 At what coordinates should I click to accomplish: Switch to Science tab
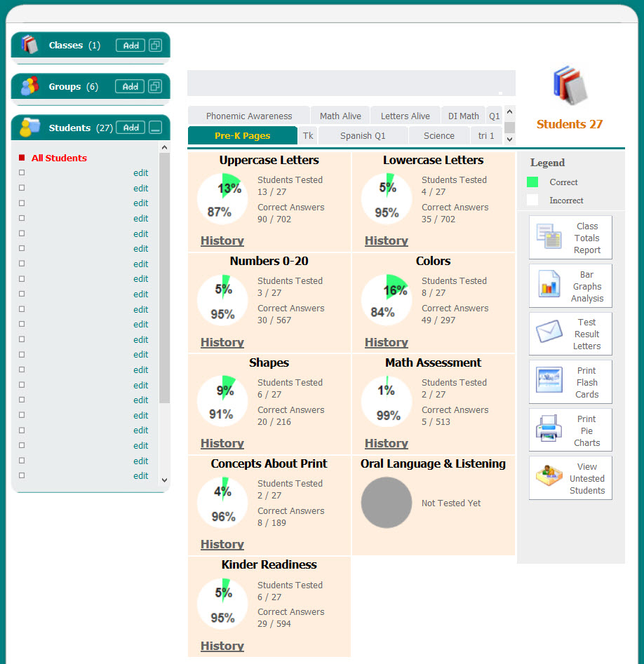[439, 135]
